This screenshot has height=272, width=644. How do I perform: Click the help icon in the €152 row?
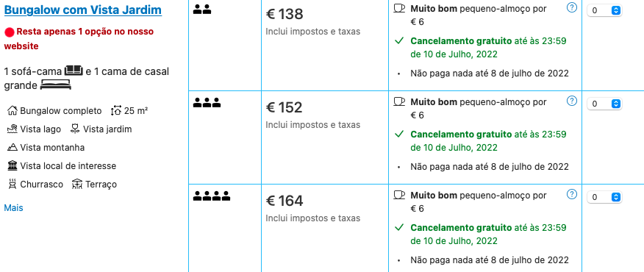(x=572, y=101)
